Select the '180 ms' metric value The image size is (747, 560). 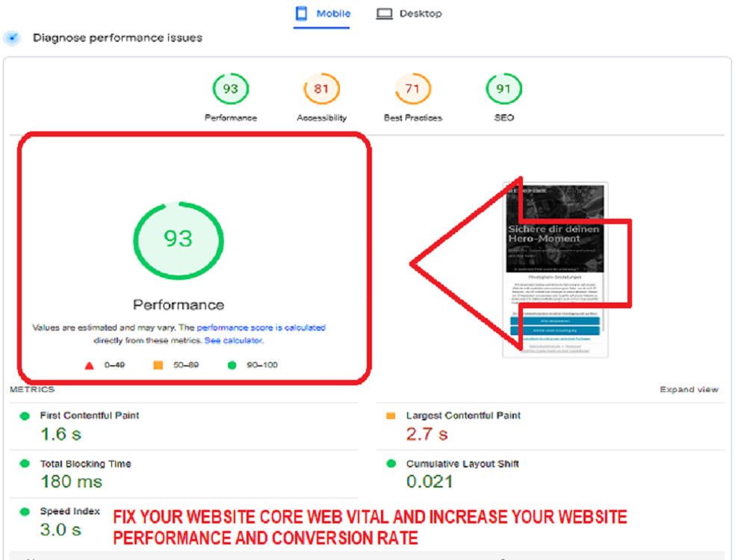[72, 482]
